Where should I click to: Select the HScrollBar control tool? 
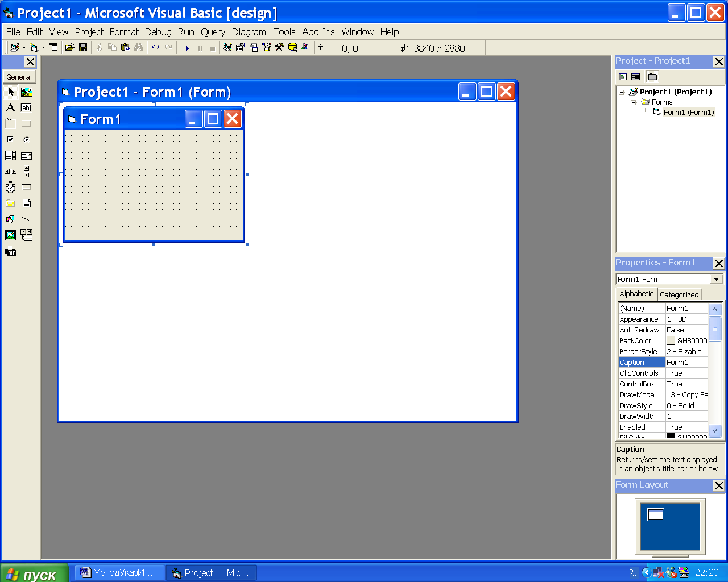[11, 172]
